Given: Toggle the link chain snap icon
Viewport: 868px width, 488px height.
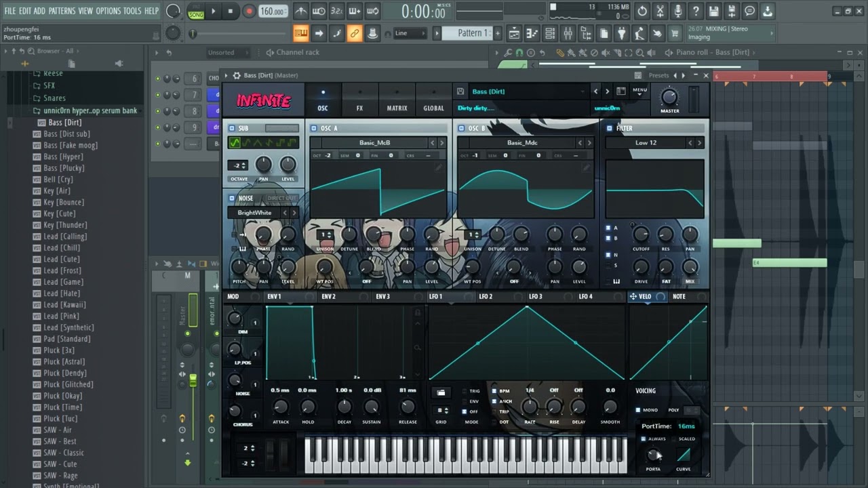Looking at the screenshot, I should 354,33.
